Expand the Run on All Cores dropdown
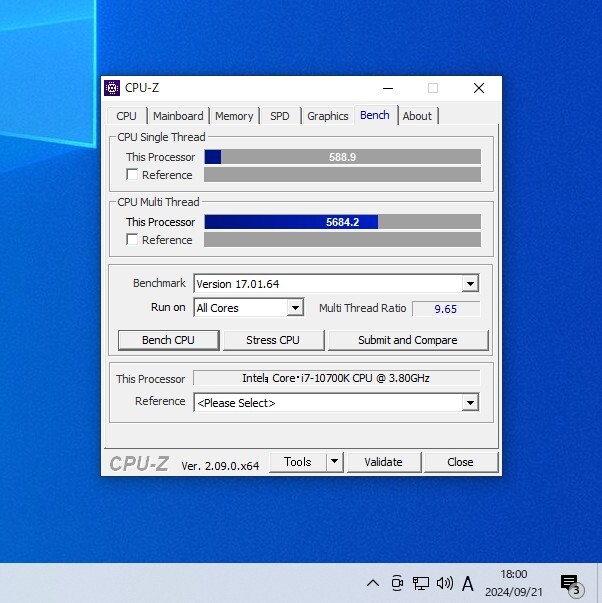 pyautogui.click(x=295, y=308)
